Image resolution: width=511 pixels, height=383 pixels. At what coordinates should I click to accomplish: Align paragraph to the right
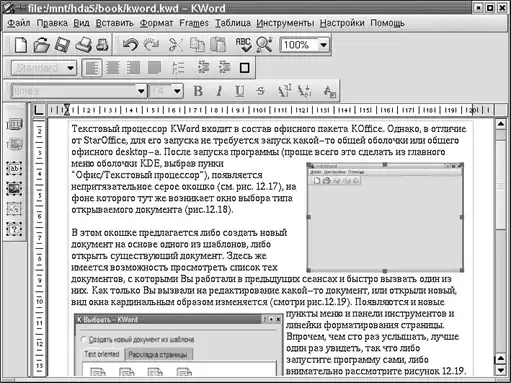pos(133,68)
